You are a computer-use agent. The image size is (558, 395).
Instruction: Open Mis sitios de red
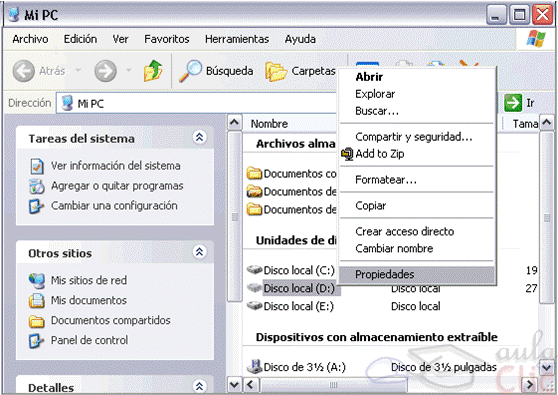(89, 280)
